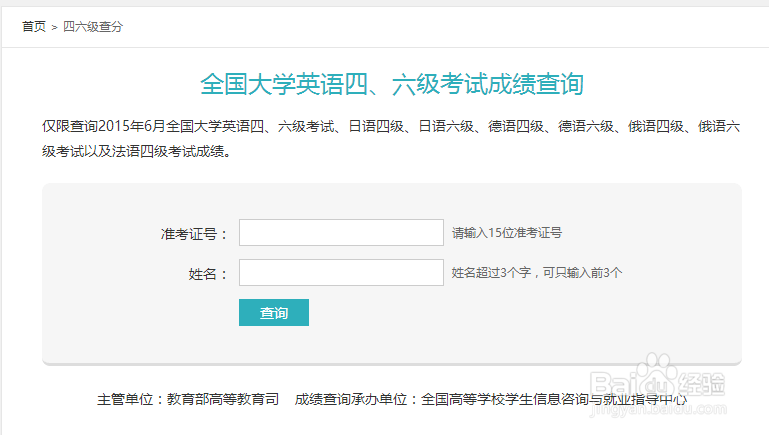The height and width of the screenshot is (435, 769).
Task: Click the 准考证号 field label
Action: [x=194, y=234]
